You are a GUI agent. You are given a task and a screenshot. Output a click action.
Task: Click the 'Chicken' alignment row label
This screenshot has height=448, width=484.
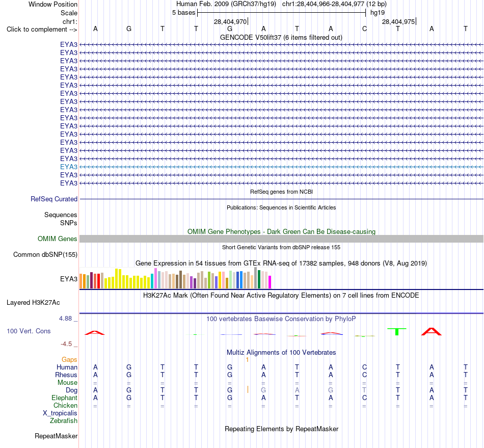click(65, 405)
